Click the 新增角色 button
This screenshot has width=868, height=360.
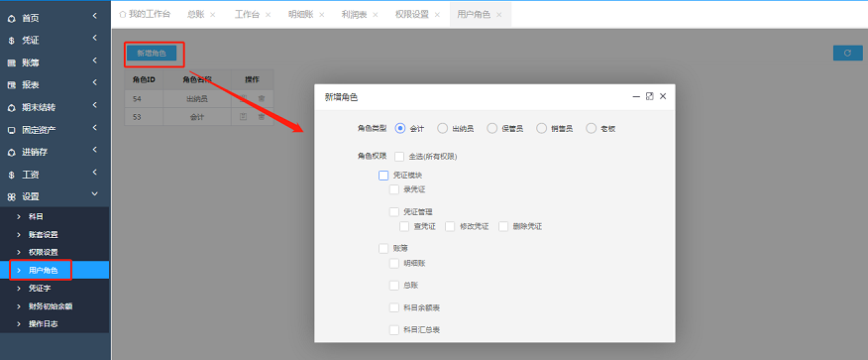152,54
